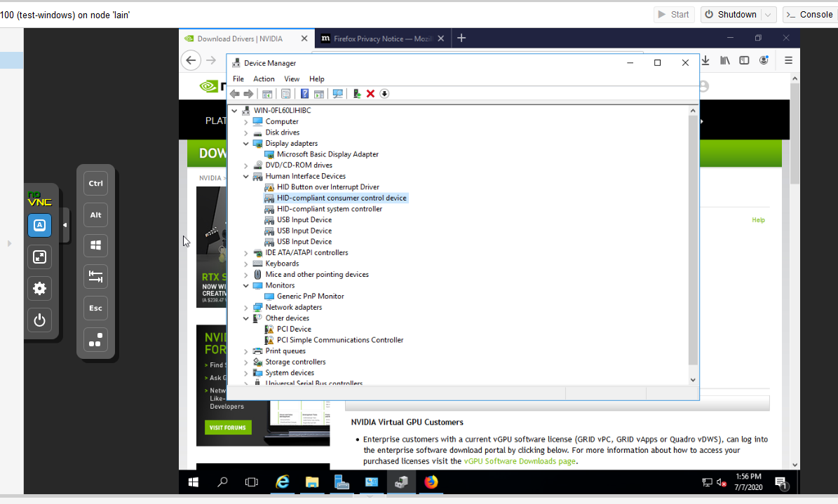Click the Forward arrow in Device Manager toolbar

click(x=248, y=94)
